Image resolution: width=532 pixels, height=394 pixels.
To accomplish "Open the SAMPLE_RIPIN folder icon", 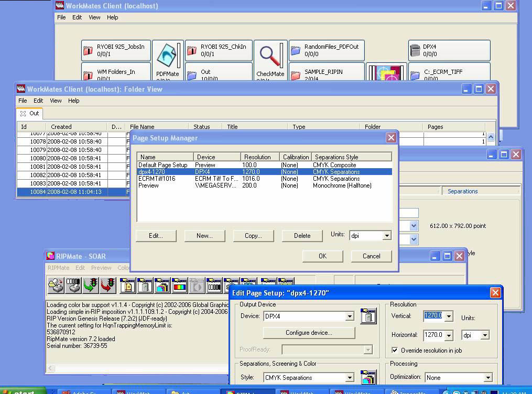I will [296, 75].
